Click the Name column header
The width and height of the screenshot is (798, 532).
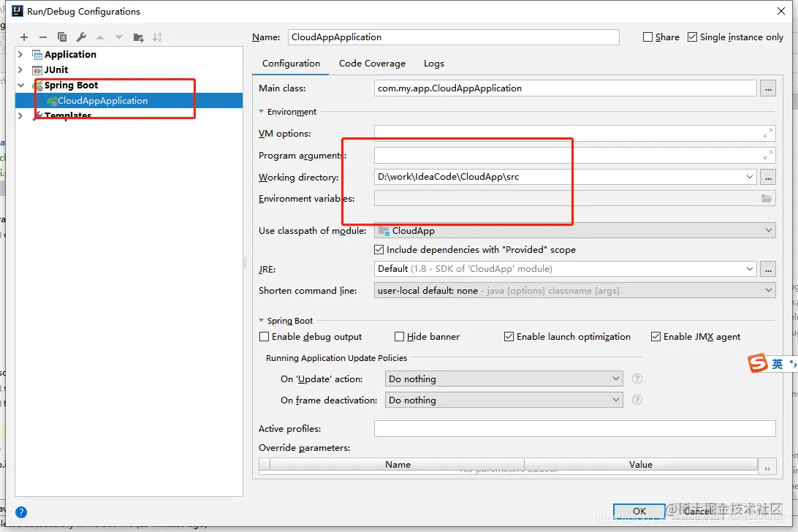tap(398, 464)
